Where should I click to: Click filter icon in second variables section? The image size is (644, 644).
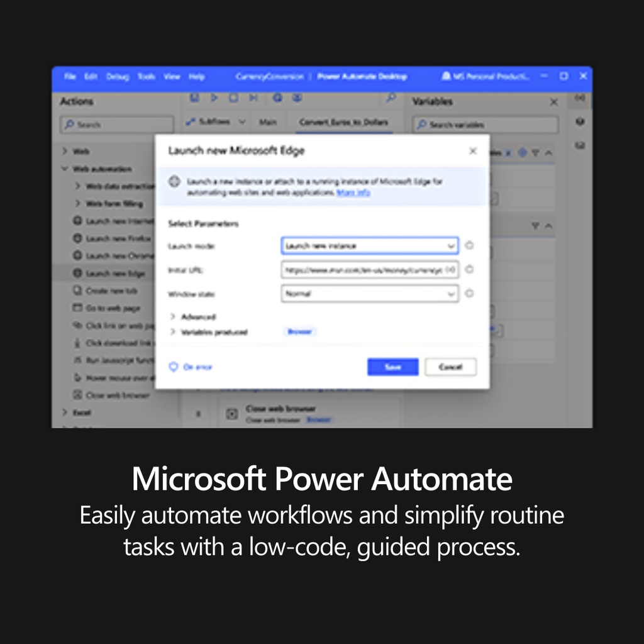pyautogui.click(x=535, y=226)
